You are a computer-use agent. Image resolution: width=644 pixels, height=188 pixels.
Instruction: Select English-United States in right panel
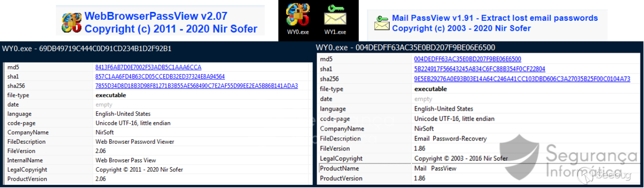coord(443,109)
